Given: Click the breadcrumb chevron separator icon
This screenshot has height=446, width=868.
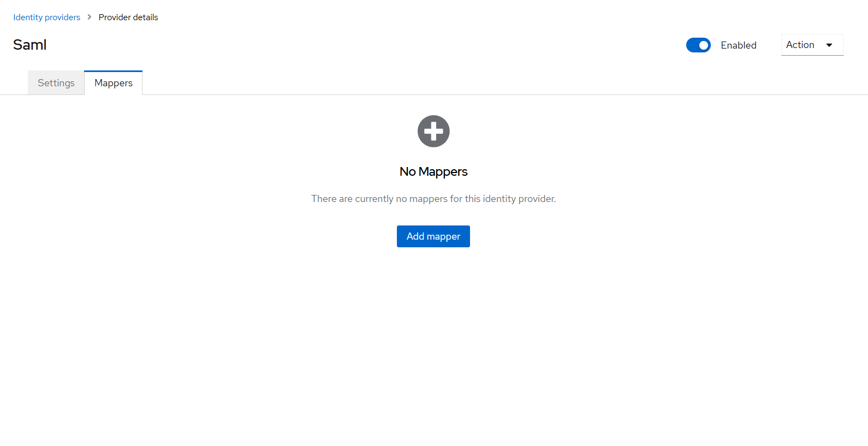Looking at the screenshot, I should tap(90, 17).
